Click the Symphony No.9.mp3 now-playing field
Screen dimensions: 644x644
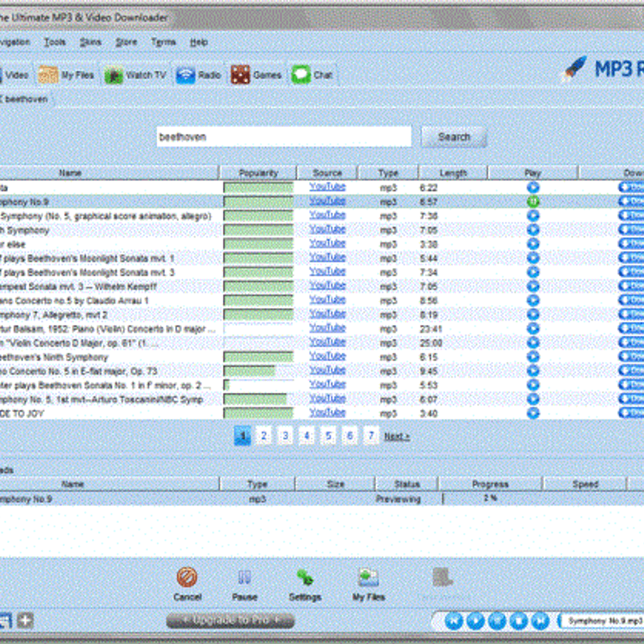602,621
